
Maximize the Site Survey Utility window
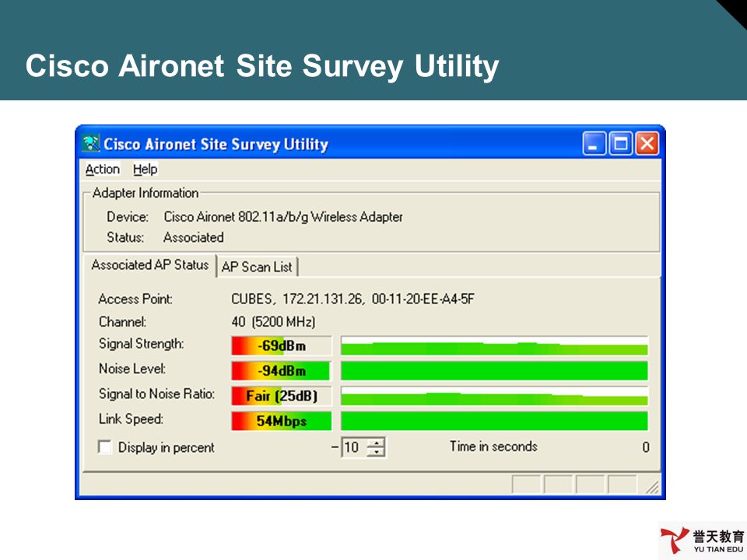621,143
